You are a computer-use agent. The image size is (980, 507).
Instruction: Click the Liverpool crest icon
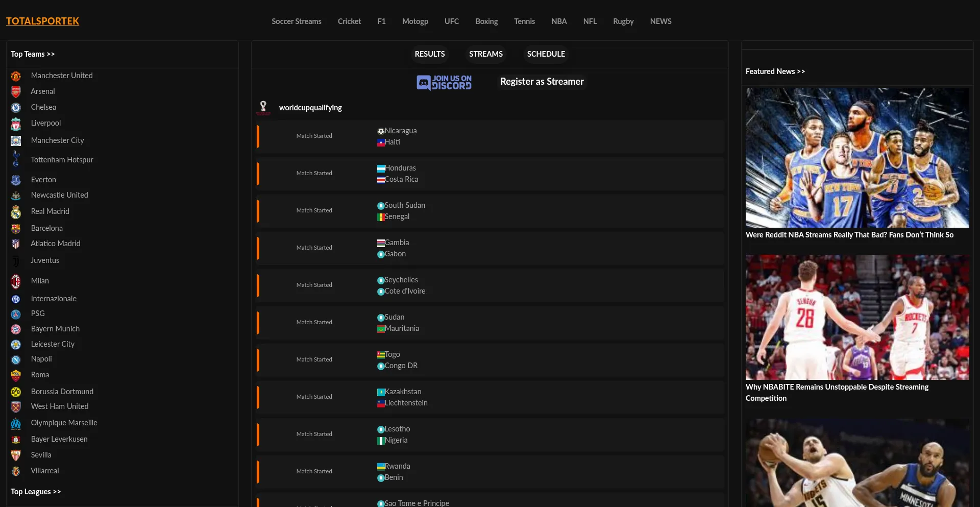(x=16, y=124)
